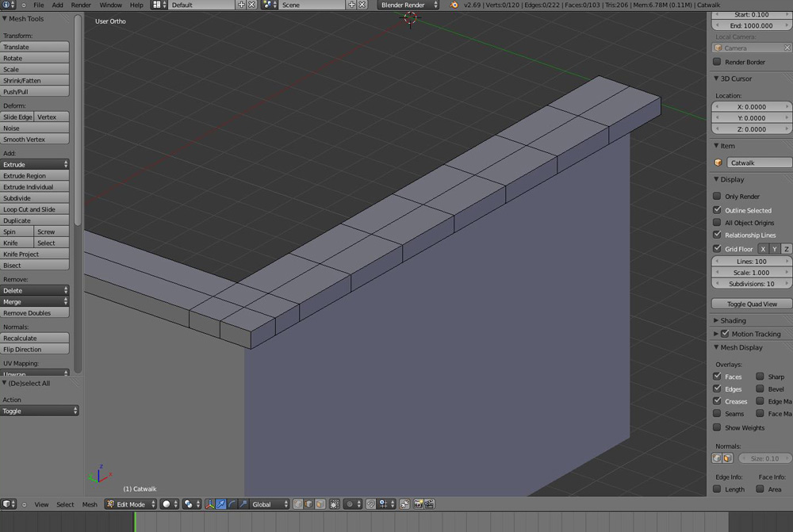This screenshot has height=532, width=793.
Task: Toggle Grid Floor checkbox
Action: 717,249
